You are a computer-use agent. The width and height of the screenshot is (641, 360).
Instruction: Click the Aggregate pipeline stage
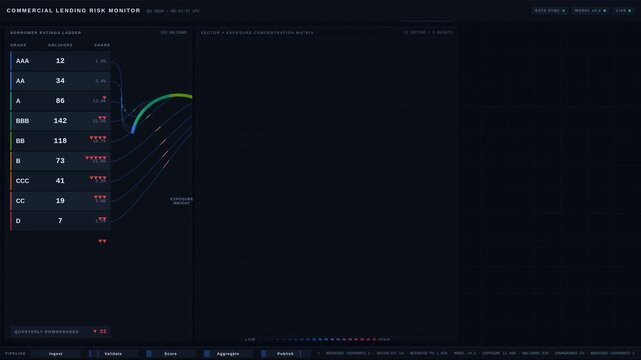[x=228, y=354]
